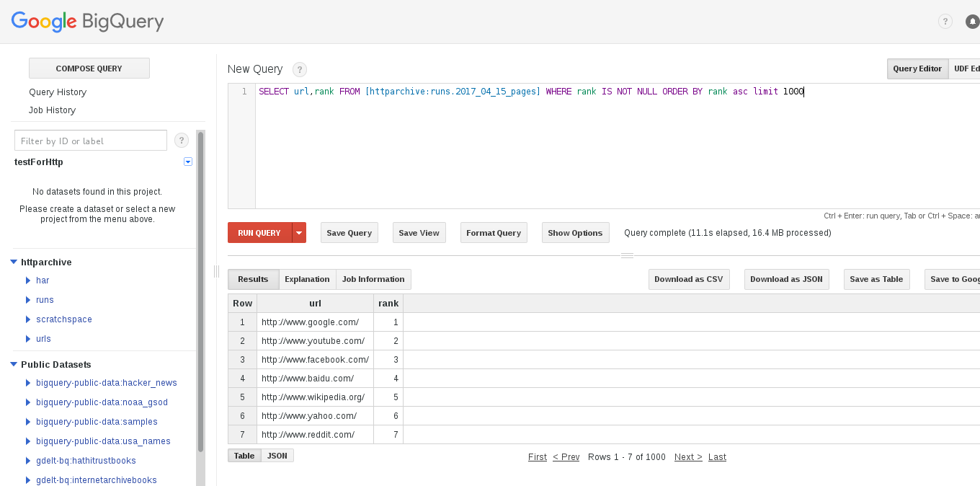Click the RUN QUERY button
This screenshot has width=980, height=486.
[x=259, y=233]
